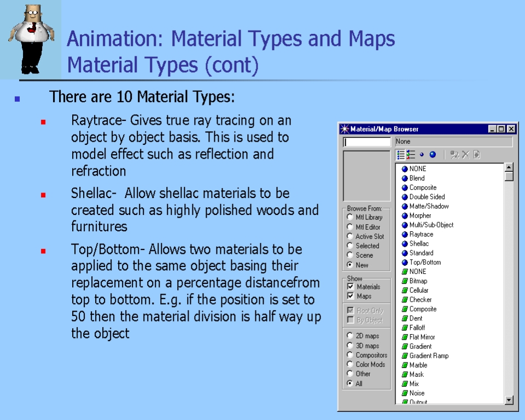Screen dimensions: 525x420
Task: Toggle the Maps checkbox
Action: coord(351,296)
